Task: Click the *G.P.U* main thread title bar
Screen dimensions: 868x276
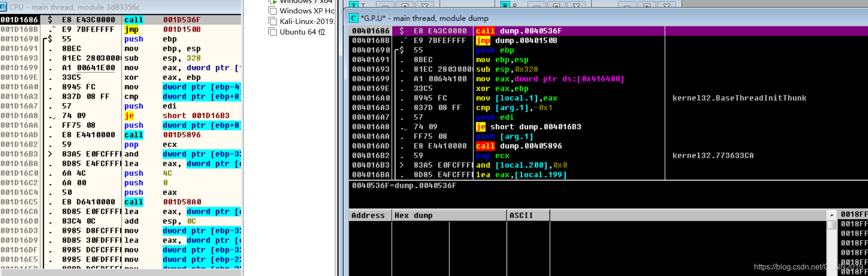Action: 607,18
